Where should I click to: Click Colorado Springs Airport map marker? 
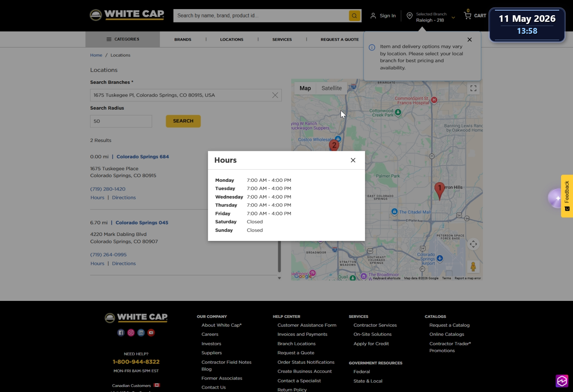coord(440,258)
